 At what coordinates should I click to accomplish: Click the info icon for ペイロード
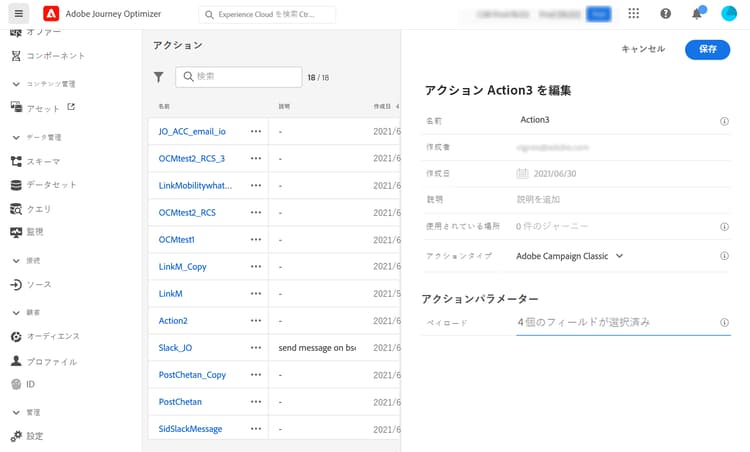[724, 322]
